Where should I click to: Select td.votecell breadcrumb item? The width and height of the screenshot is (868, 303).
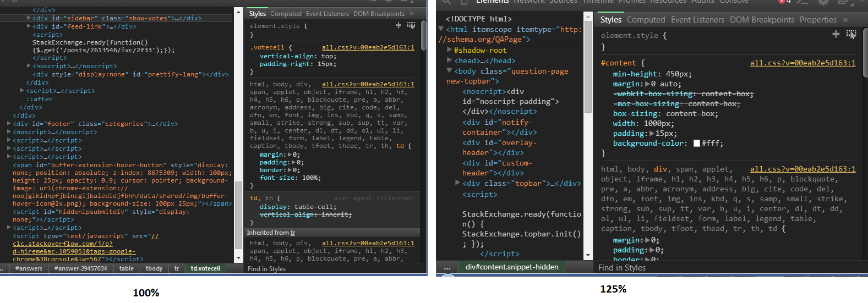tap(205, 268)
